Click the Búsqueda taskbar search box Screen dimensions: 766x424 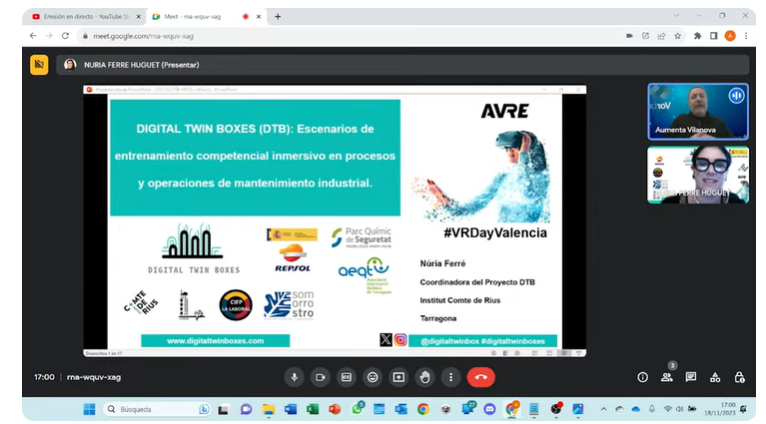click(x=157, y=409)
